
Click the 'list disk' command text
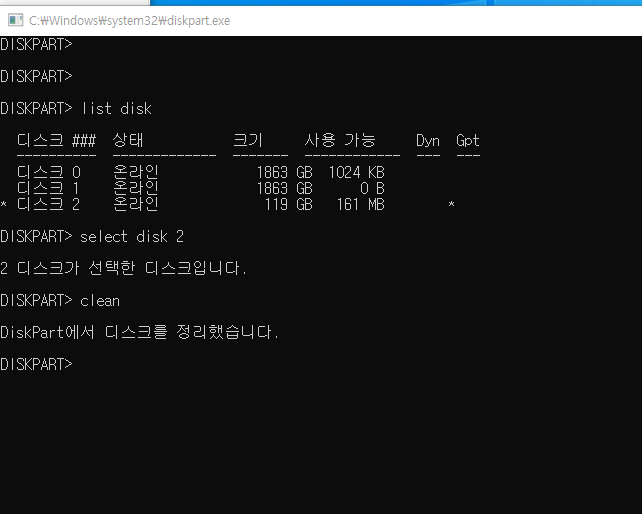pyautogui.click(x=117, y=109)
